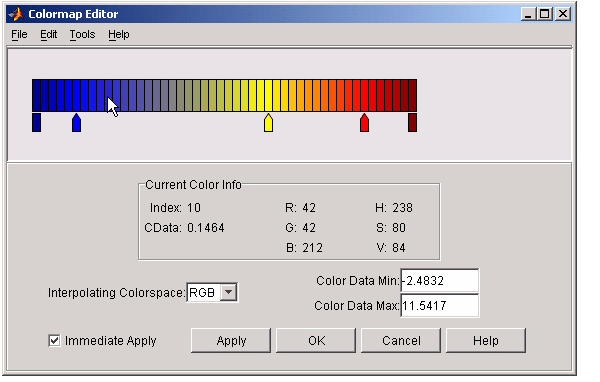This screenshot has height=382, width=600.
Task: Select the dark blue left end marker
Action: pyautogui.click(x=36, y=122)
